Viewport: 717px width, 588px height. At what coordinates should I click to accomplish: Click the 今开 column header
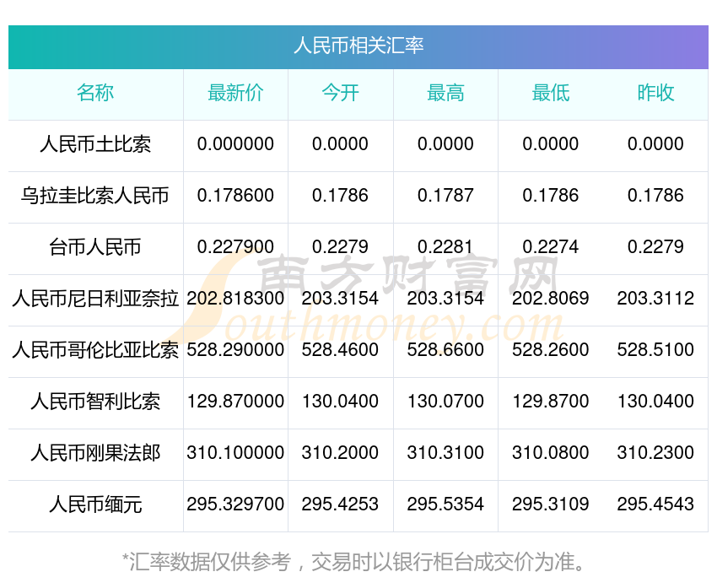(x=340, y=93)
